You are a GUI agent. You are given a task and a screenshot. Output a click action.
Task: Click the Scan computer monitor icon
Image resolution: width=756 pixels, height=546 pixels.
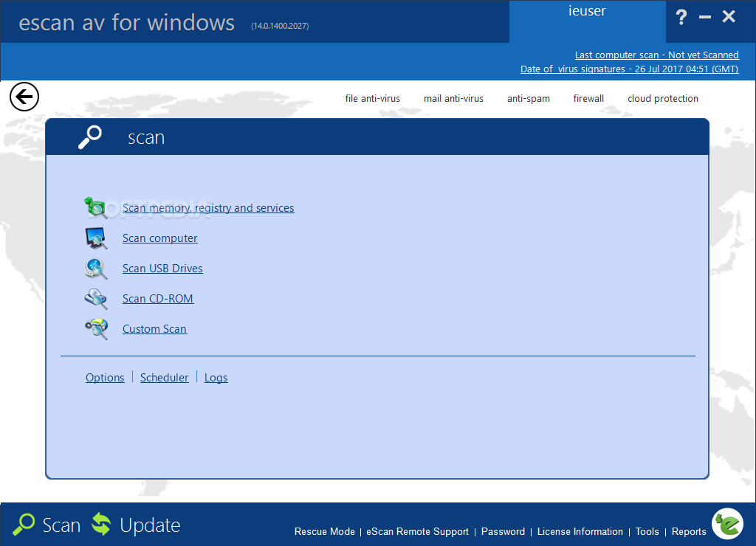pos(97,238)
